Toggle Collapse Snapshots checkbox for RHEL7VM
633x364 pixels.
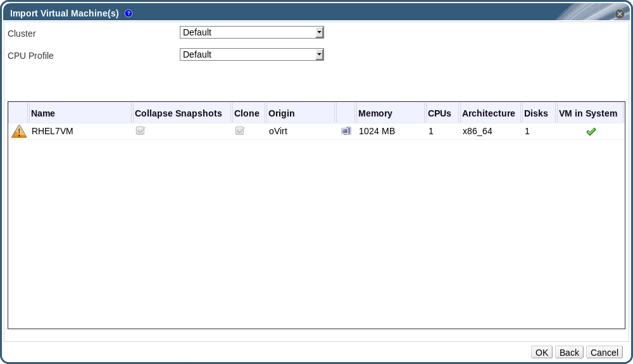coord(141,131)
